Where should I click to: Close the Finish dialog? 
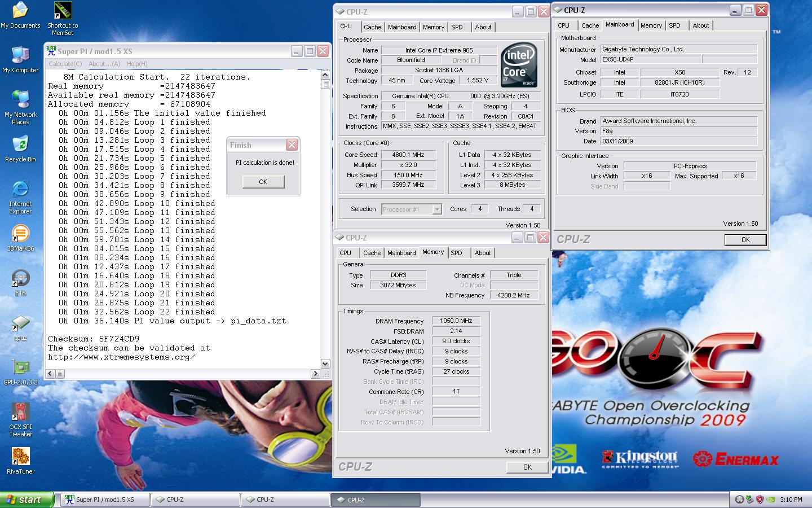[x=292, y=145]
